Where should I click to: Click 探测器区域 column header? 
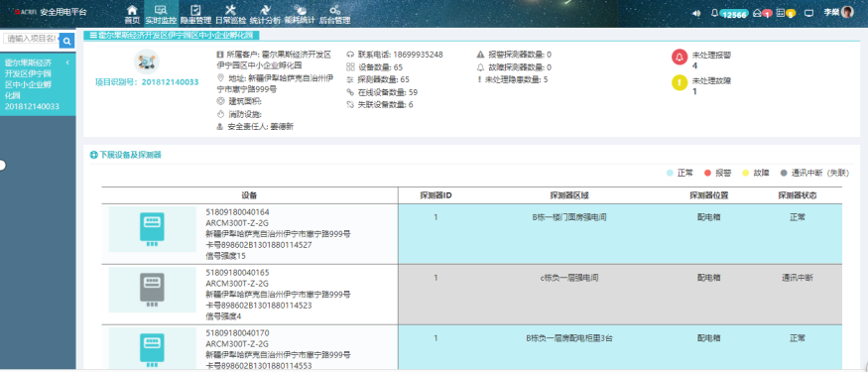569,195
